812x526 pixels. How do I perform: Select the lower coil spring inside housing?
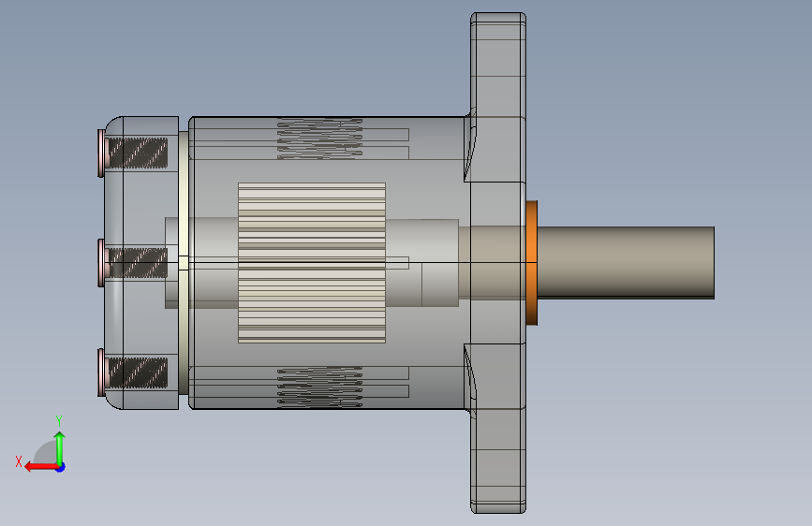point(319,387)
